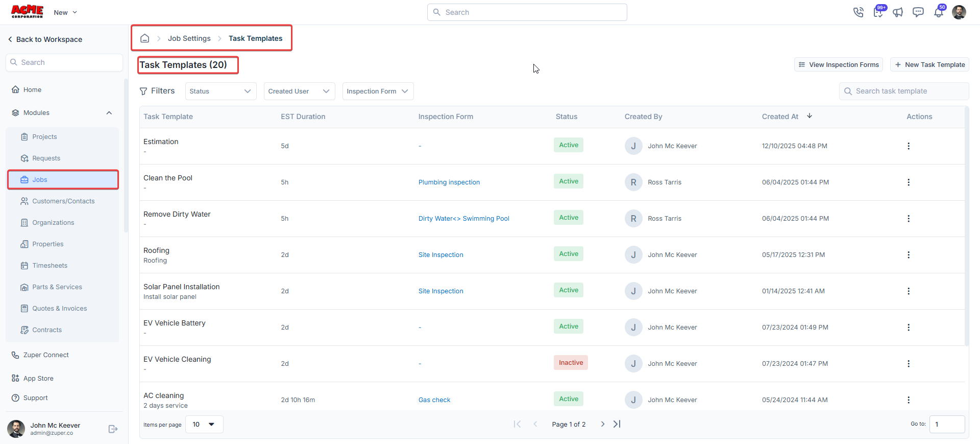Open Gas check inspection form link
The height and width of the screenshot is (444, 980).
tap(434, 400)
